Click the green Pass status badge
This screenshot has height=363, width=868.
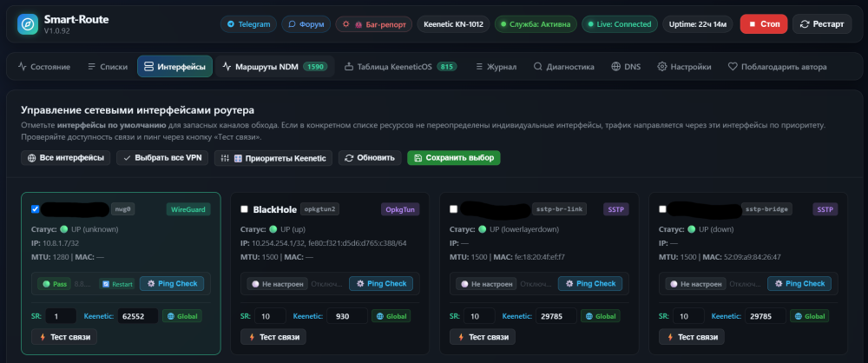coord(54,284)
